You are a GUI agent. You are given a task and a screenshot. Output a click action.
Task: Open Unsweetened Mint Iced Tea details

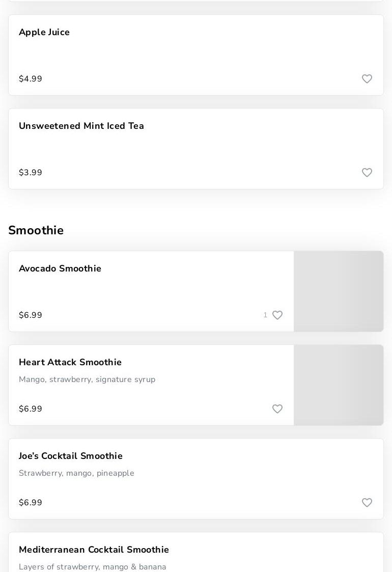pyautogui.click(x=81, y=126)
